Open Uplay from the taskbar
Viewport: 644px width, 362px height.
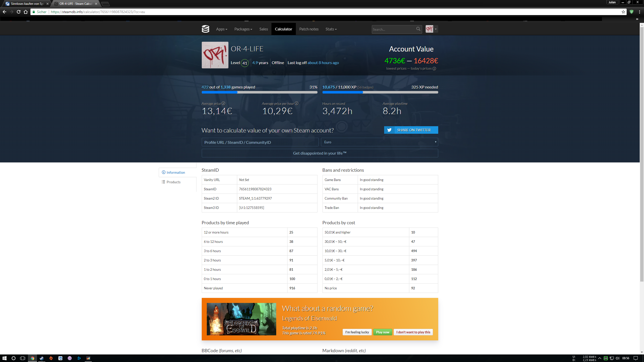(60, 358)
